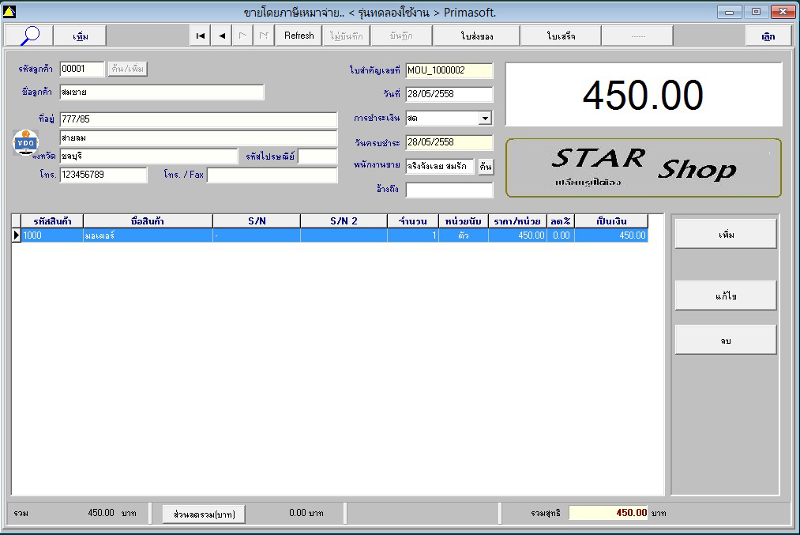Click the ลด% discount column header

(x=560, y=221)
